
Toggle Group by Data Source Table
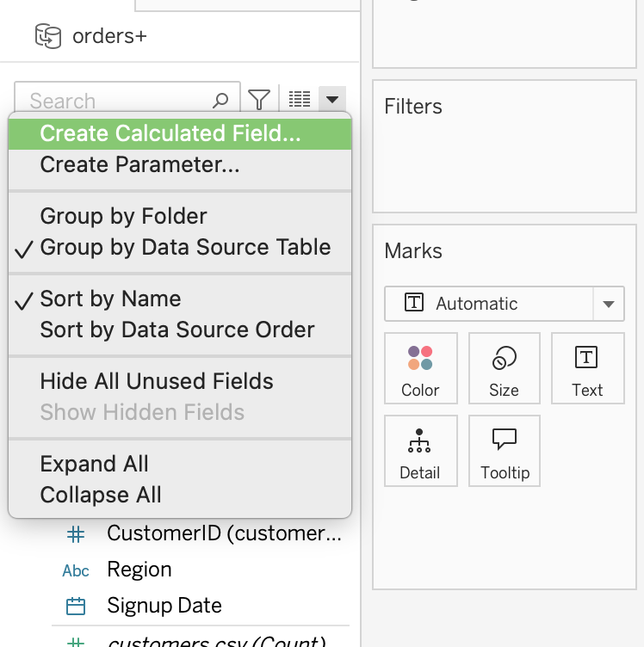coord(185,247)
